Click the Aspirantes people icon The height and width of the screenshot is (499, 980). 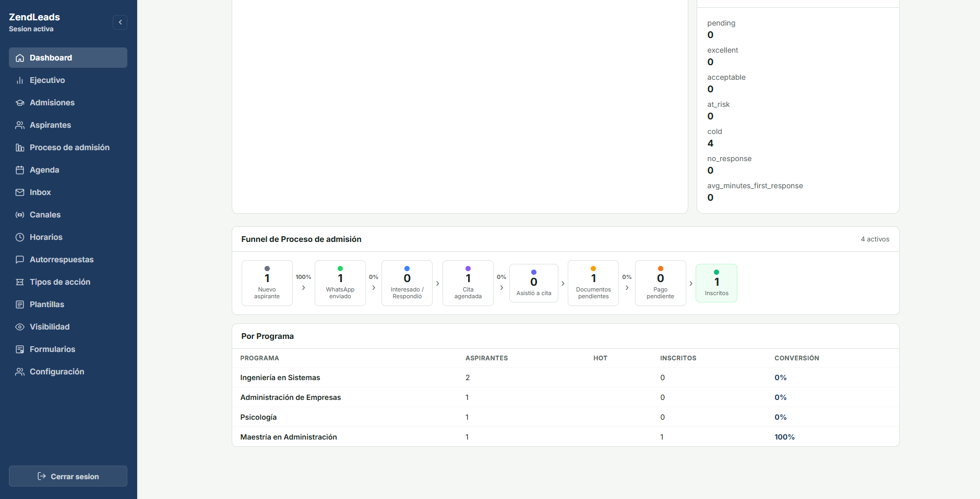point(20,125)
